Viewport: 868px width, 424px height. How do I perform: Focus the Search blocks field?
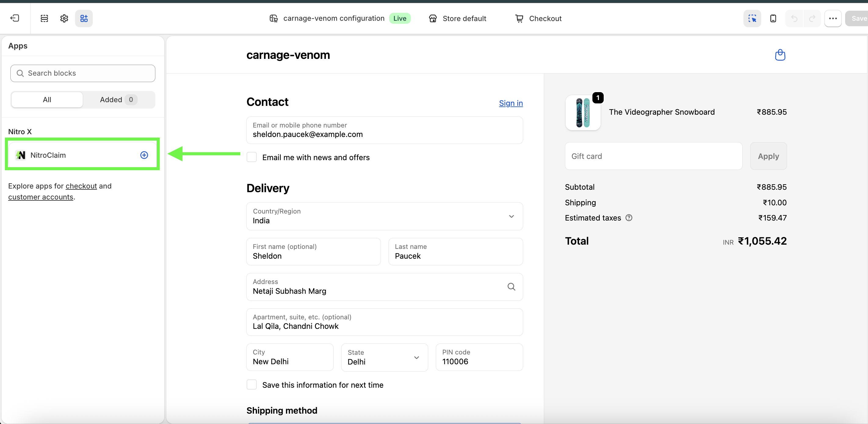click(83, 73)
